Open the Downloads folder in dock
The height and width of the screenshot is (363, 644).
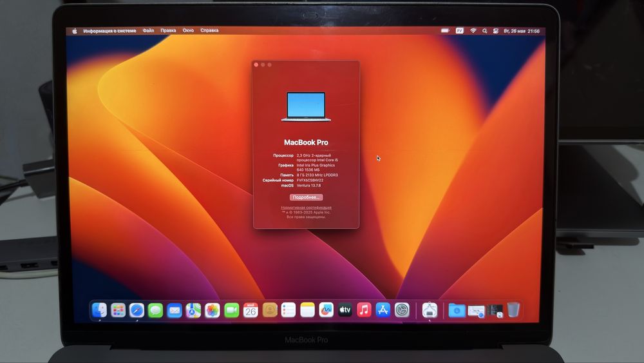[x=457, y=310]
